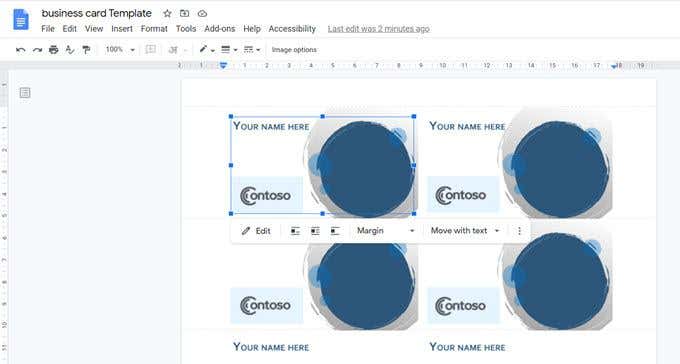Screen dimensions: 680x364
Task: Select the Wrap text option
Action: click(x=315, y=231)
